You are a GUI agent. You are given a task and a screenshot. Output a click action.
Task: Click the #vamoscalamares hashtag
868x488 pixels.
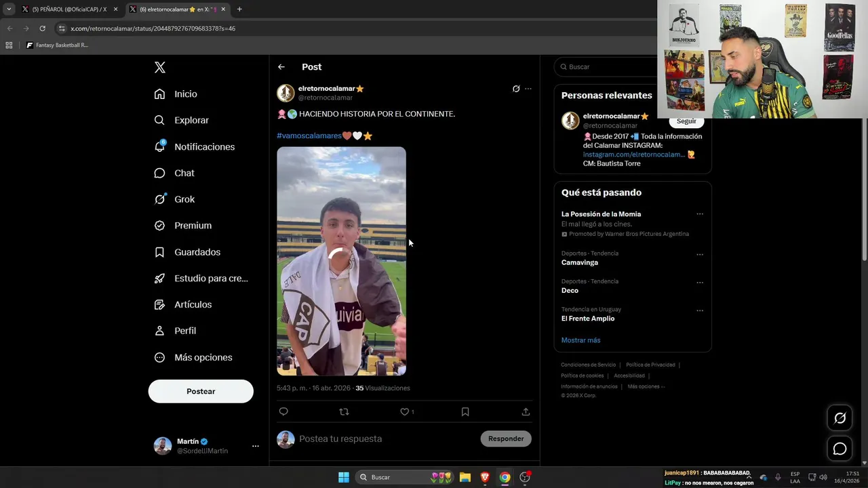pyautogui.click(x=309, y=136)
